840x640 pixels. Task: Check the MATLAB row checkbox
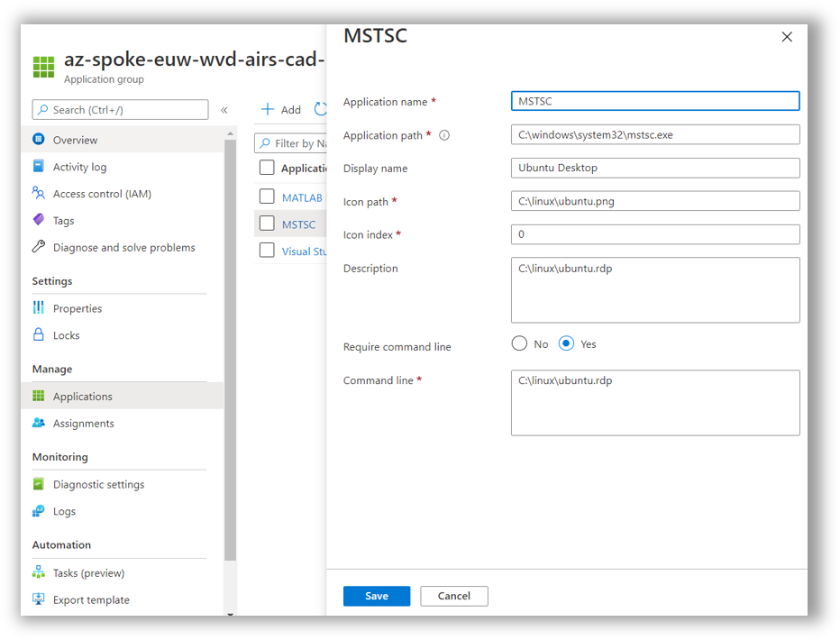[267, 197]
